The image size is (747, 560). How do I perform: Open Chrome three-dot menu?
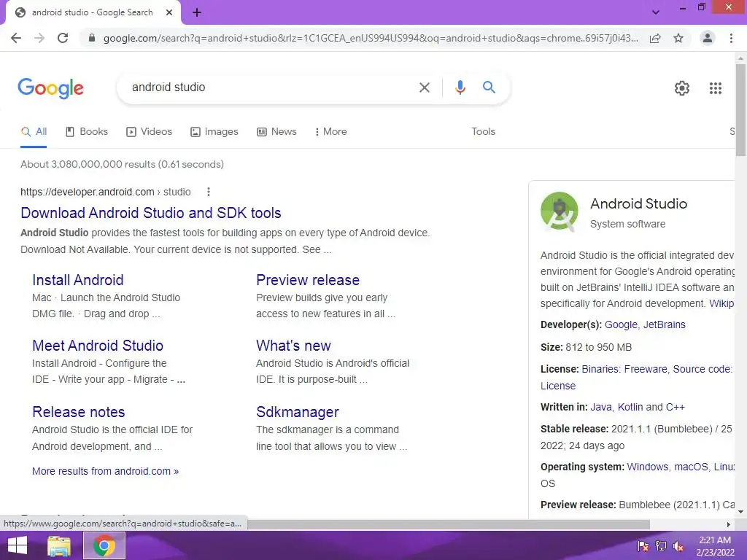coord(731,38)
